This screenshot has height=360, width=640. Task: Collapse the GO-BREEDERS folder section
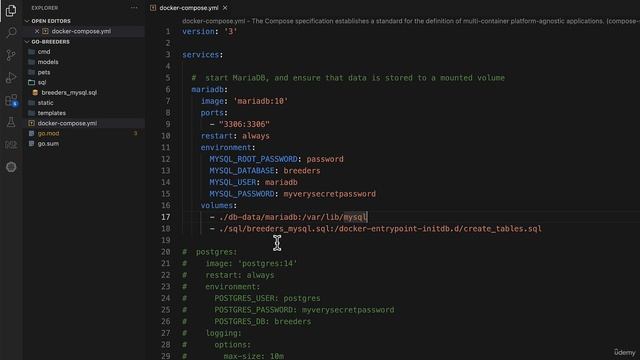point(27,42)
